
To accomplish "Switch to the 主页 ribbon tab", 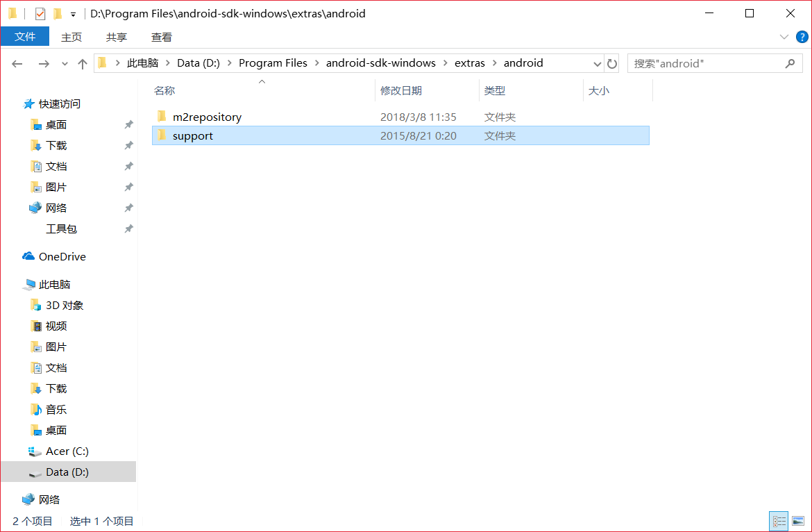I will pos(71,38).
